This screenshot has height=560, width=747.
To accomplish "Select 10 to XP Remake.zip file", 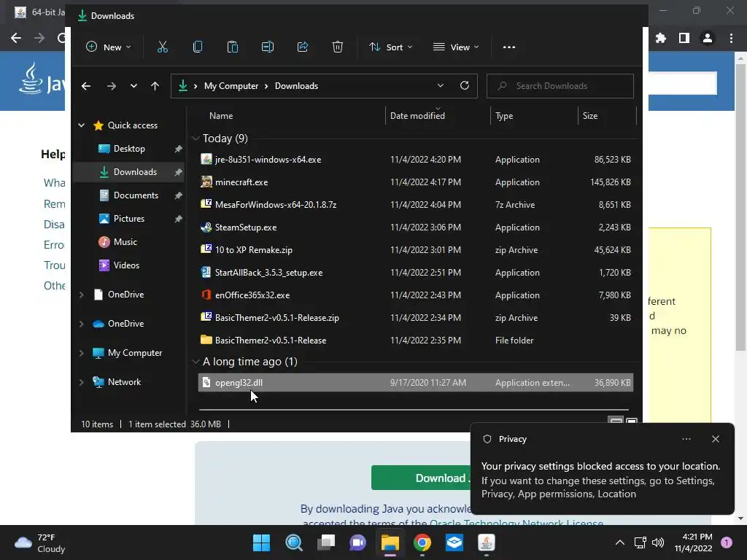I will pyautogui.click(x=415, y=250).
